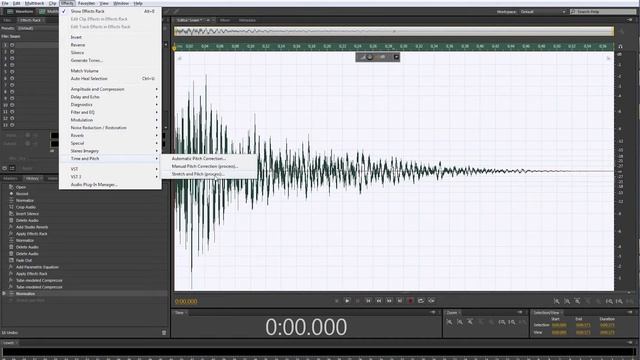This screenshot has height=360, width=640.
Task: Open the Workspace dropdown
Action: click(x=542, y=12)
